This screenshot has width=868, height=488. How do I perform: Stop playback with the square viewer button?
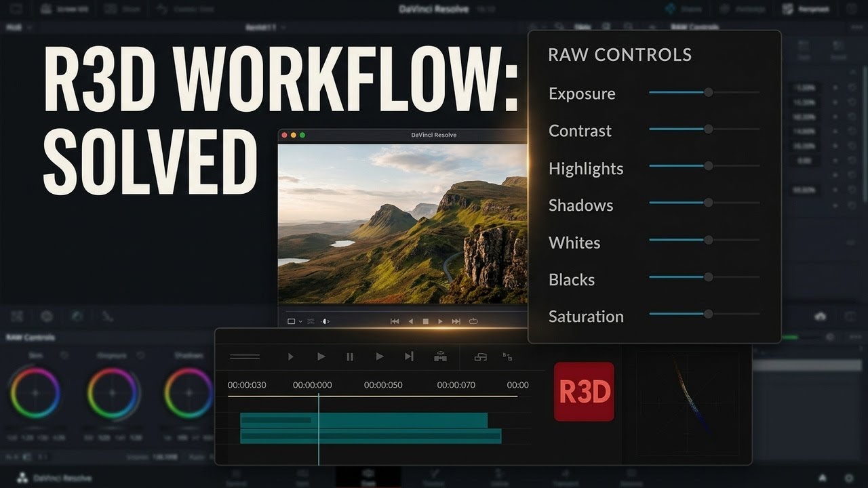coord(426,321)
